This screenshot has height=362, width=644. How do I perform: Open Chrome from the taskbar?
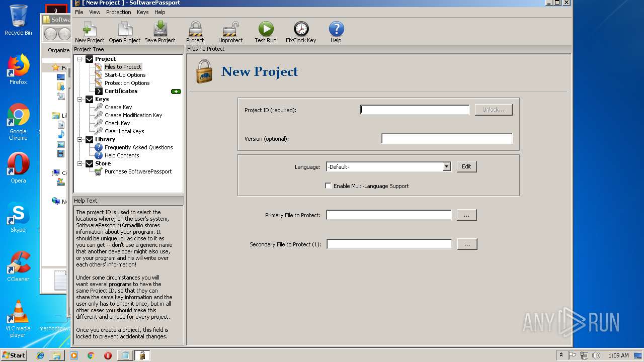click(x=91, y=355)
